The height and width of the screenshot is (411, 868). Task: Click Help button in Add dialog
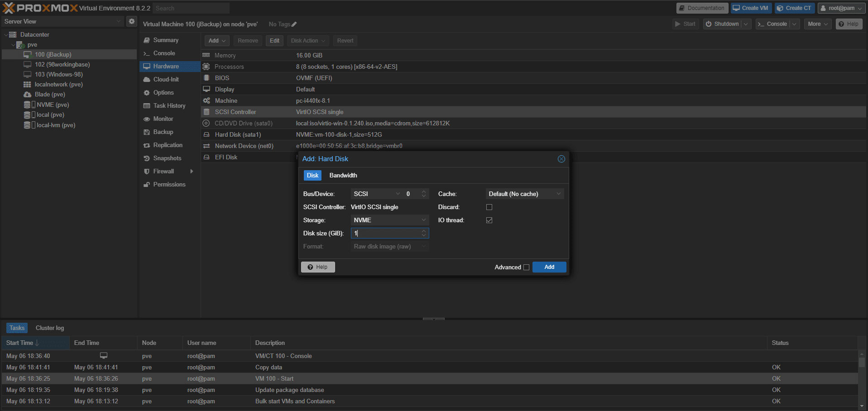click(x=318, y=267)
